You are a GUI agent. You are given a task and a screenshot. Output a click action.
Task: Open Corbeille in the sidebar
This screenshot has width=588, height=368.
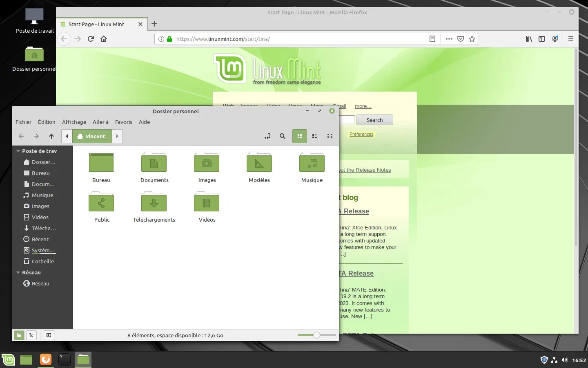coord(42,261)
